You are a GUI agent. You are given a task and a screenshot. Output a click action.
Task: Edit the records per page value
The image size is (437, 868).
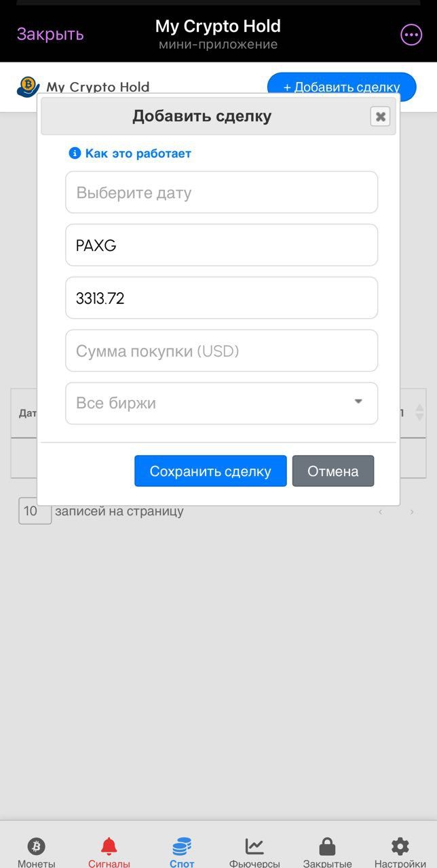tap(35, 511)
